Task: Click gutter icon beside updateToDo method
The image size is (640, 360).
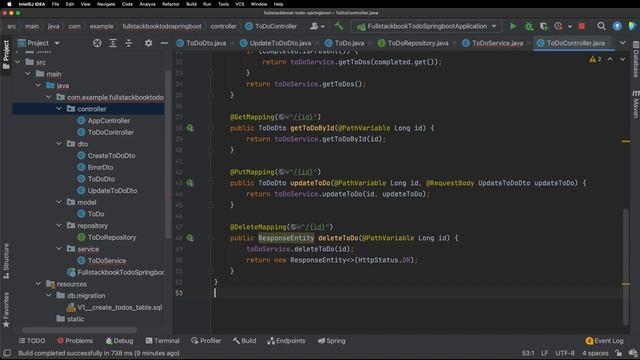Action: click(x=190, y=183)
